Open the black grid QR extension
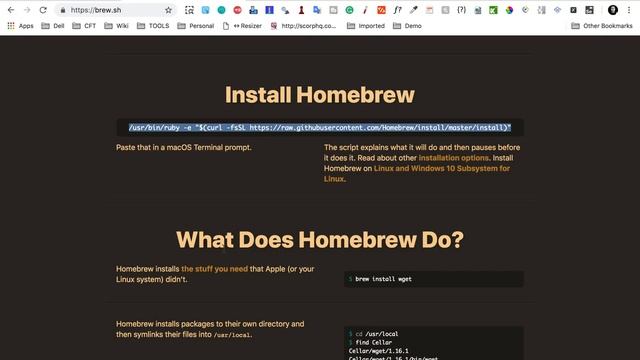640x360 pixels. click(589, 10)
